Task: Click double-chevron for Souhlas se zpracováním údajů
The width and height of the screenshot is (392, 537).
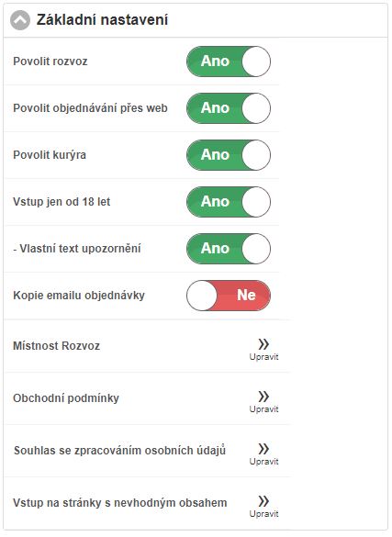Action: [x=263, y=449]
